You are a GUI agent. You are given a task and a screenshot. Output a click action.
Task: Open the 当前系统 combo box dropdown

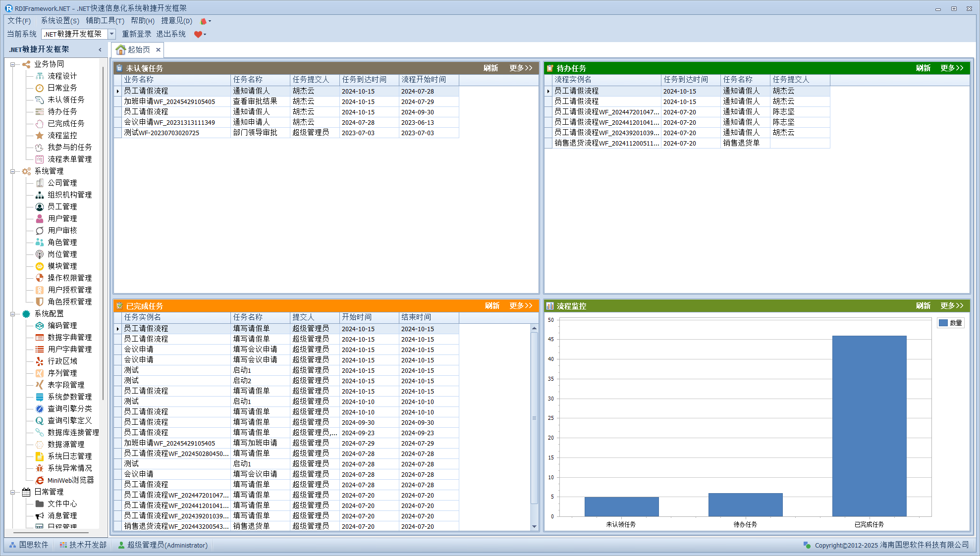(x=112, y=34)
